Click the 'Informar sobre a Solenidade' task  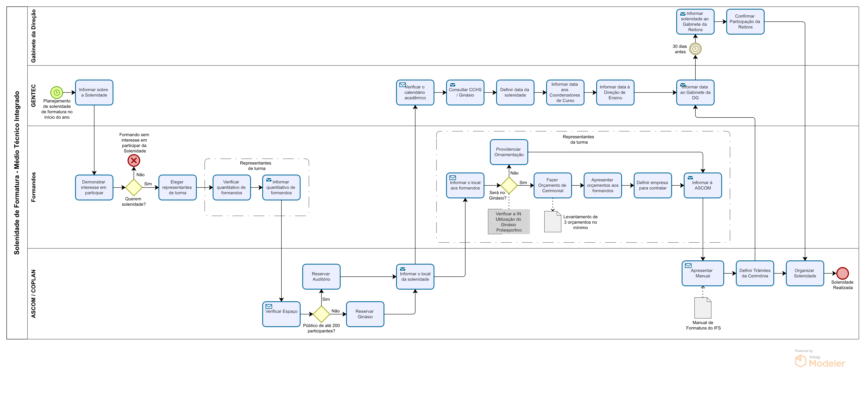tap(94, 92)
